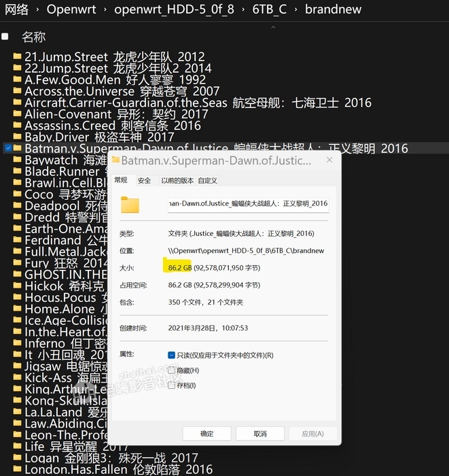This screenshot has height=476, width=449.
Task: Click the Assassin.s.Creed folder icon
Action: tap(17, 125)
